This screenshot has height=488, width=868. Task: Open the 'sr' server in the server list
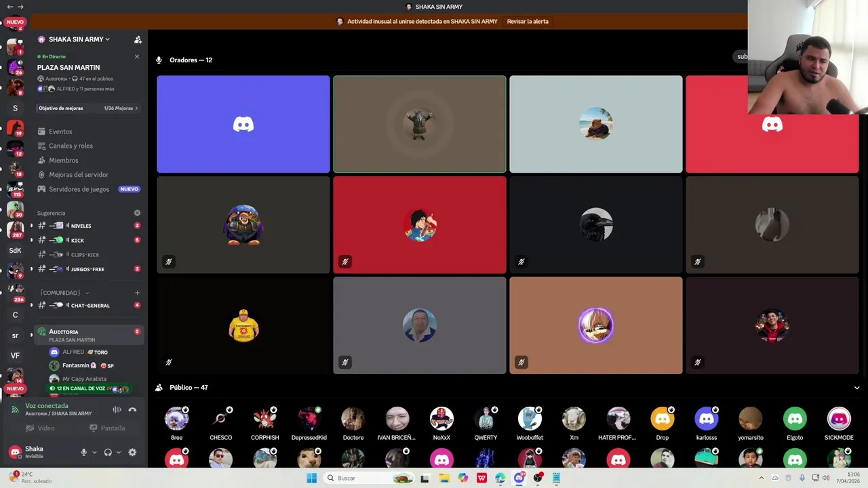(15, 335)
